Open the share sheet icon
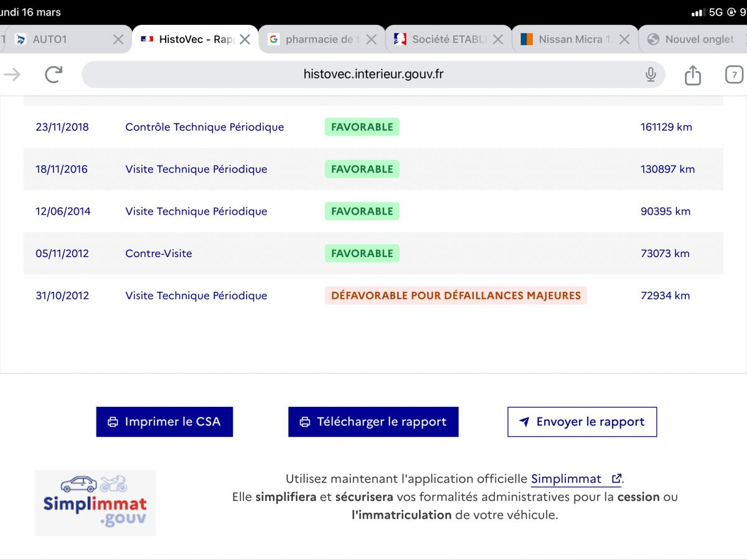Viewport: 747px width, 560px height. [693, 75]
